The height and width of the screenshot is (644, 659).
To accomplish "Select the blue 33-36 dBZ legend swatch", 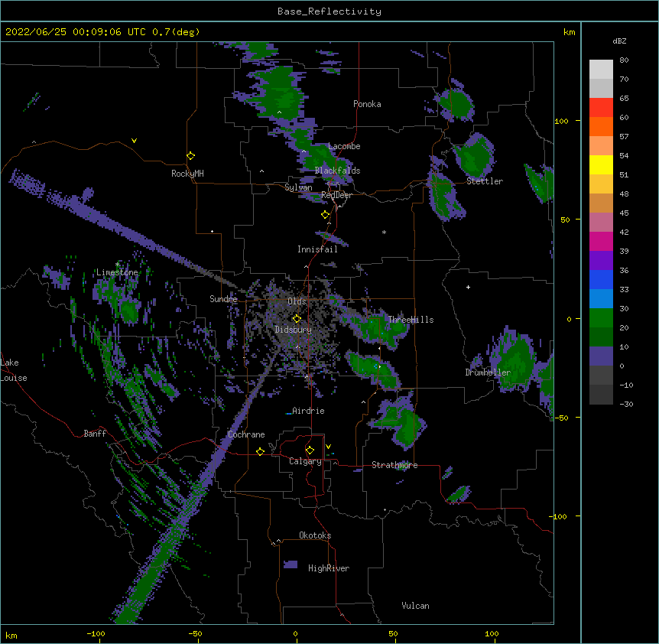I will [601, 279].
